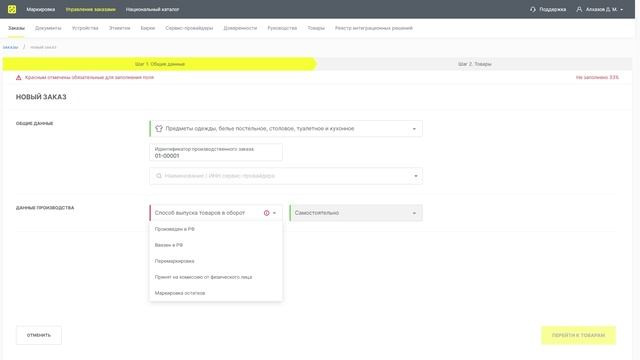
Task: Open Управление заказами top menu
Action: click(91, 9)
